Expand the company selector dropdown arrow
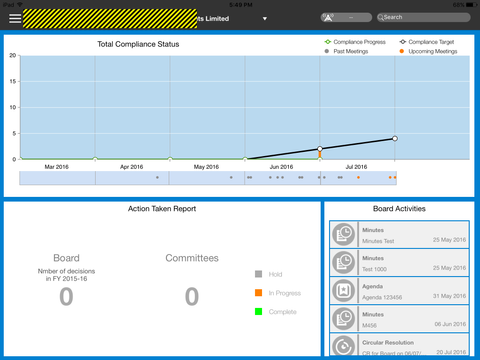Screen dimensions: 480x360 coord(265,19)
